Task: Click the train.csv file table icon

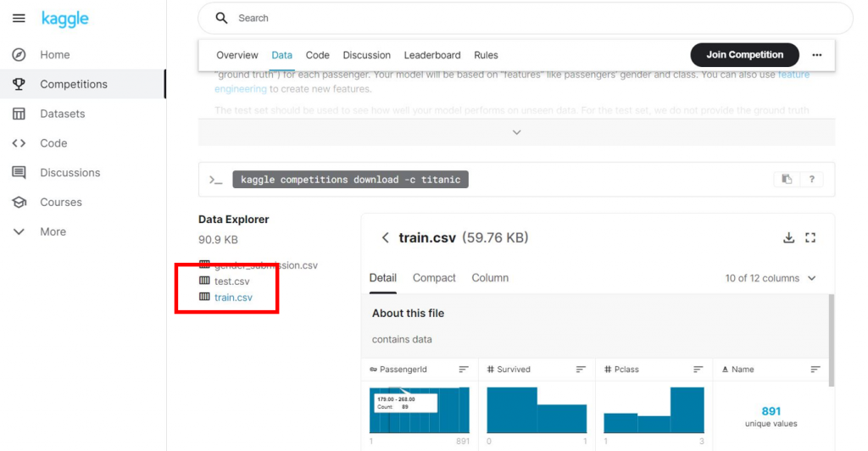Action: tap(204, 297)
